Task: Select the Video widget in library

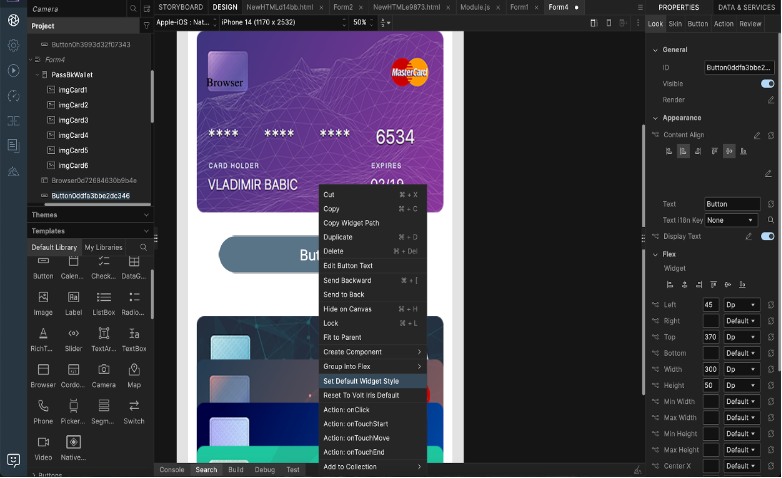Action: pos(43,448)
